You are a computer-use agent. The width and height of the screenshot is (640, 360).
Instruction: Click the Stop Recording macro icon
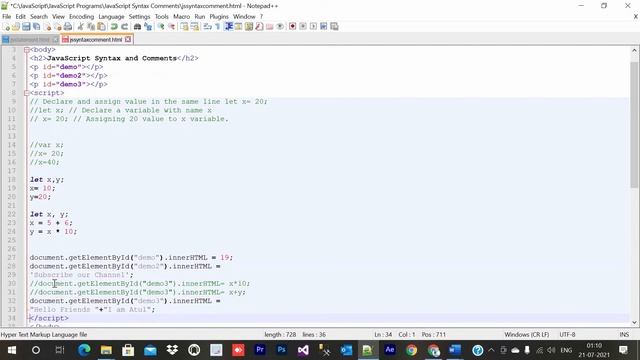pos(303,27)
